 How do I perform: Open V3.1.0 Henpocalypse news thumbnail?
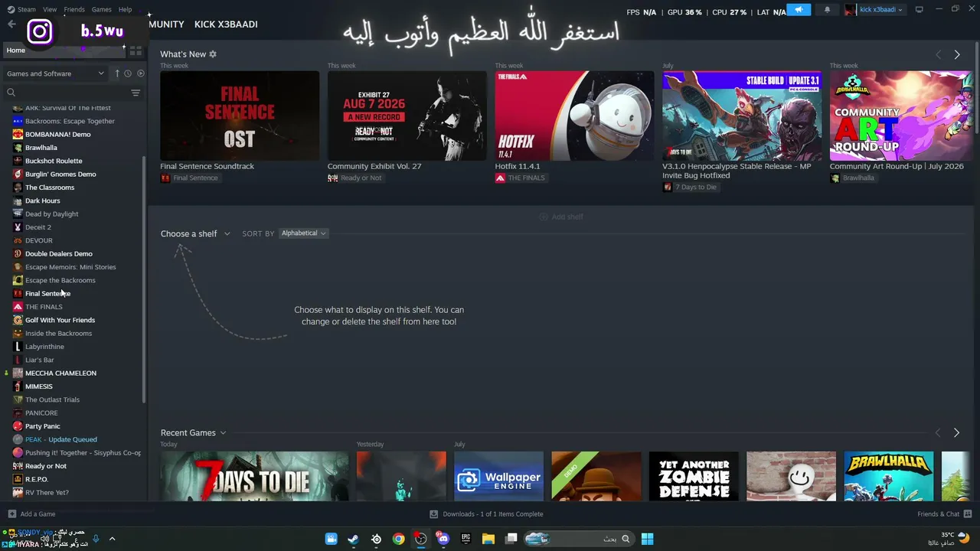click(x=742, y=116)
